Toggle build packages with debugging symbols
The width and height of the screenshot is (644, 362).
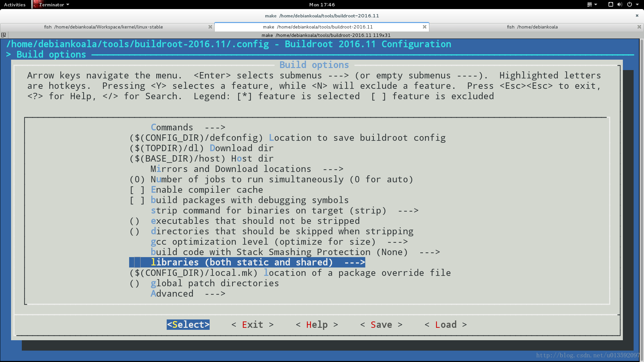[x=137, y=200]
